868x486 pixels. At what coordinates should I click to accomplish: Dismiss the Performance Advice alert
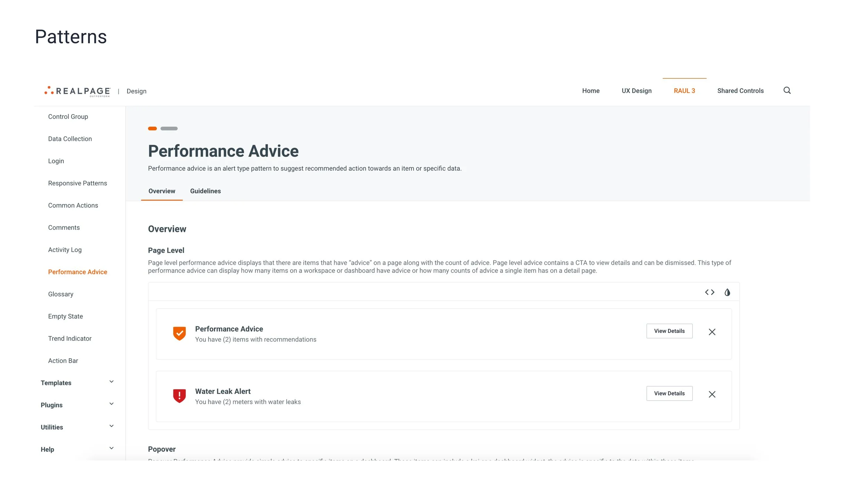point(712,332)
